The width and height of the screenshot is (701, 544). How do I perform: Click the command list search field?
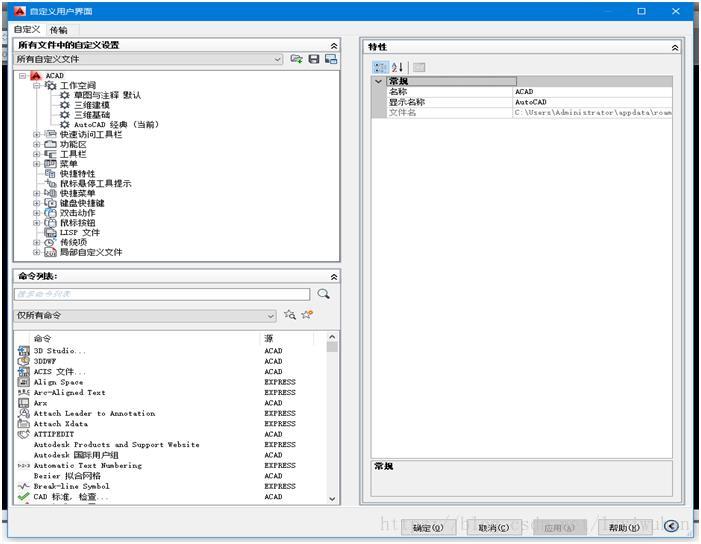(162, 294)
